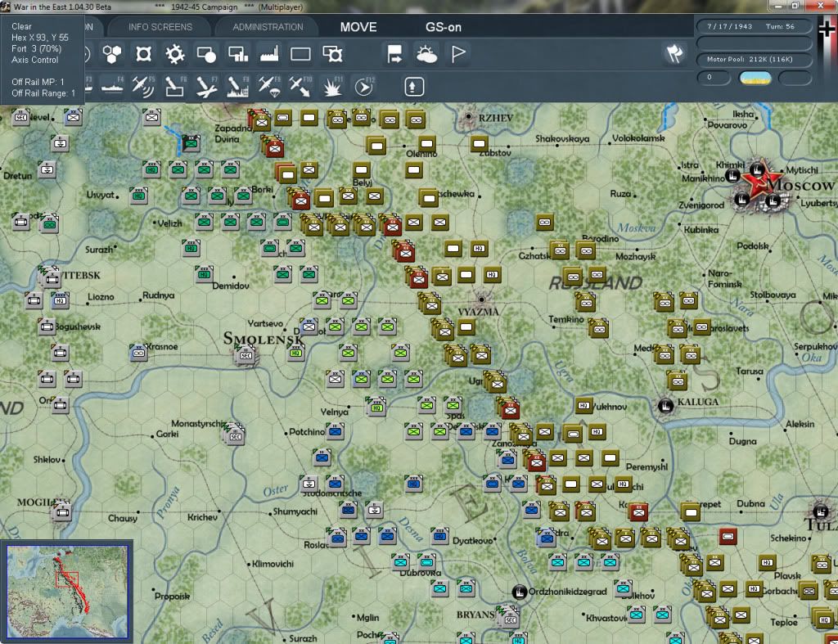
Task: Click the sun-and-cloud weather icon
Action: (426, 54)
